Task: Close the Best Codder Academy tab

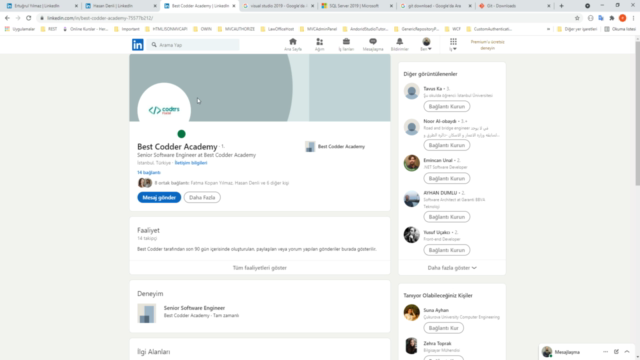Action: 234,6
